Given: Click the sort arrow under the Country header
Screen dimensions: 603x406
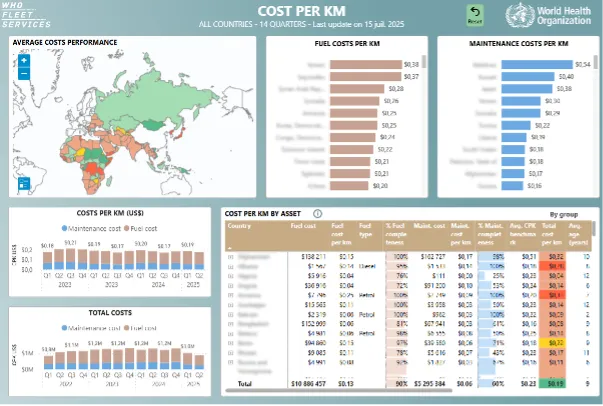Looking at the screenshot, I should (230, 248).
